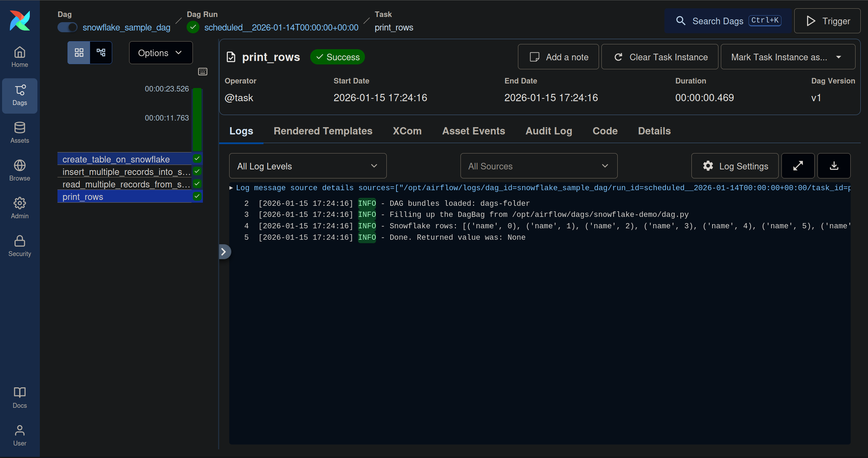Switch to the Details tab

tap(654, 131)
